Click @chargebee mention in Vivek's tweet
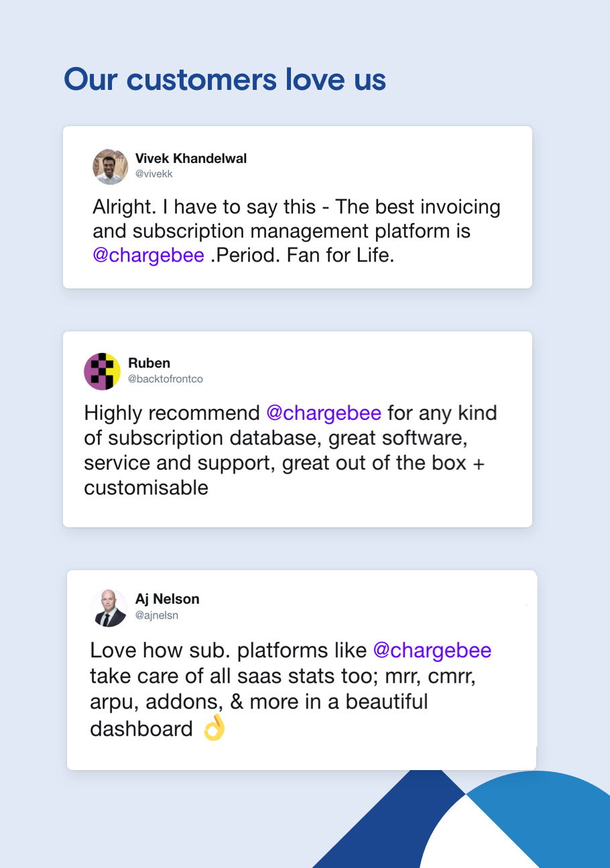This screenshot has height=868, width=610. pos(148,256)
